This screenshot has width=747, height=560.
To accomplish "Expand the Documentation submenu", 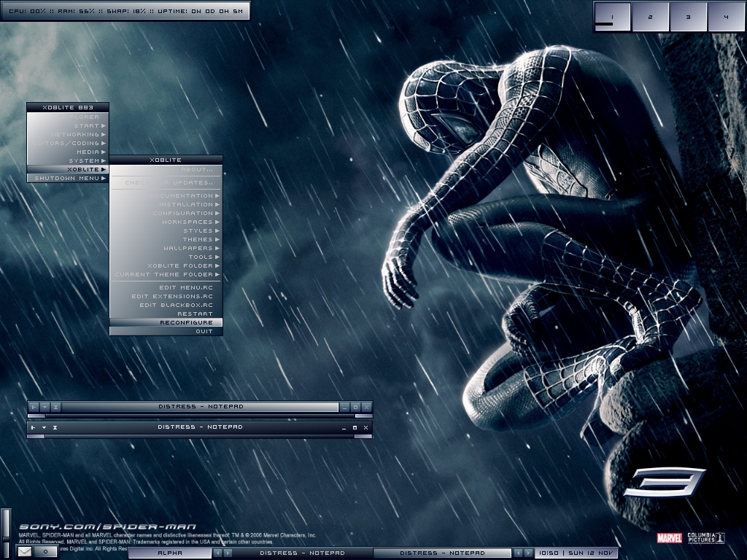I will pyautogui.click(x=166, y=195).
